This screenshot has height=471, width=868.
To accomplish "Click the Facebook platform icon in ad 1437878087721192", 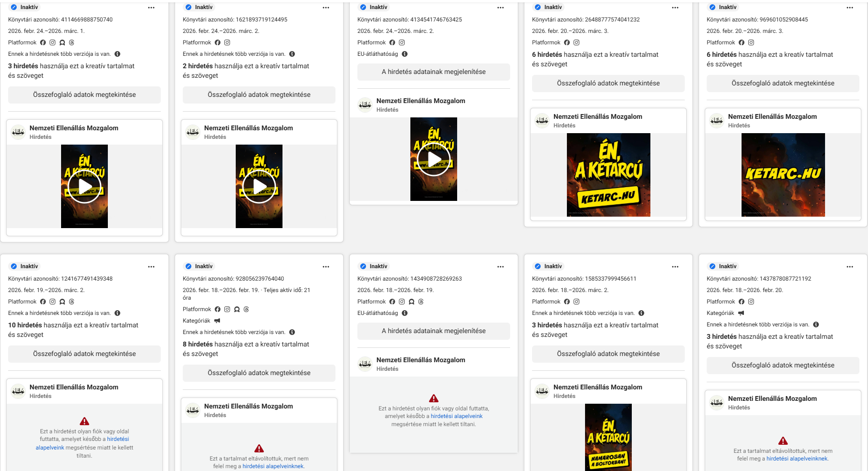I will coord(742,302).
